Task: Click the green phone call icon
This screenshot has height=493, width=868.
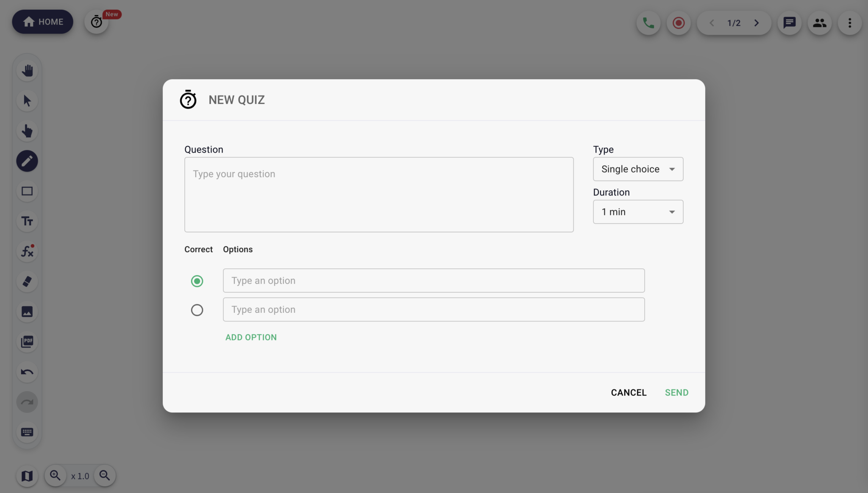Action: pyautogui.click(x=648, y=23)
